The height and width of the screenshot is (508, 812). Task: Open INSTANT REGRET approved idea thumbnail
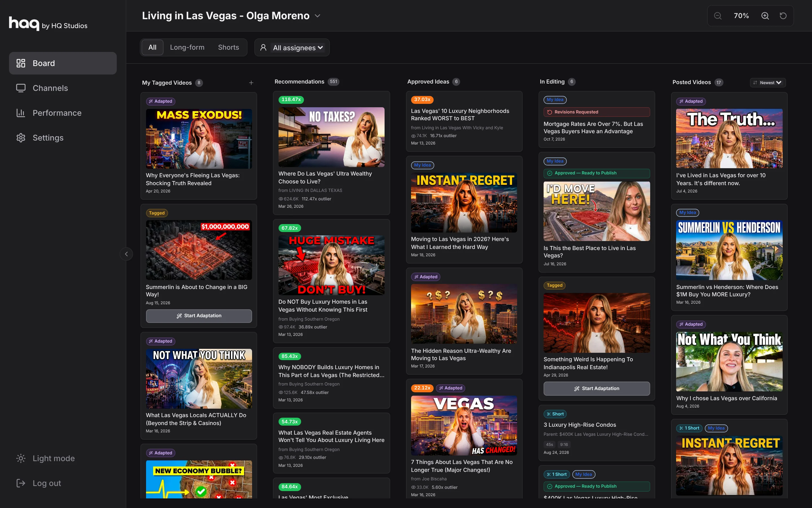[x=464, y=203]
